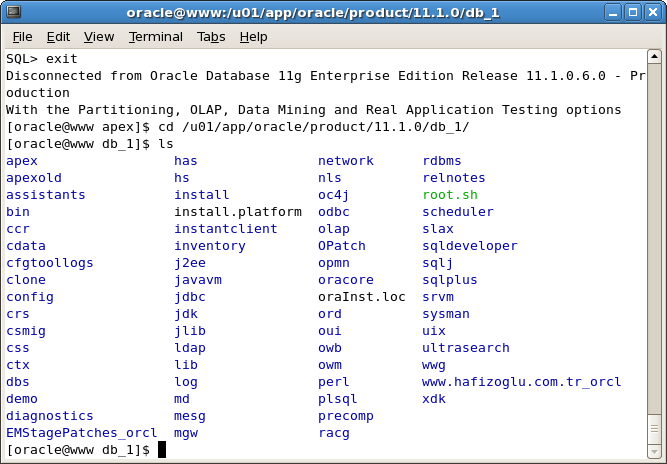
Task: Open the Edit menu
Action: pyautogui.click(x=59, y=37)
